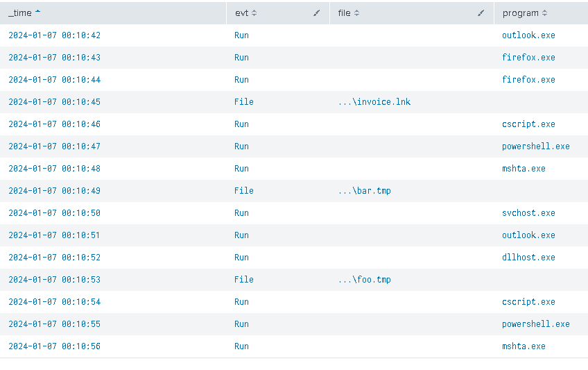Click powershell.exe in the 00:10:55 row
This screenshot has height=370, width=588.
pyautogui.click(x=535, y=324)
